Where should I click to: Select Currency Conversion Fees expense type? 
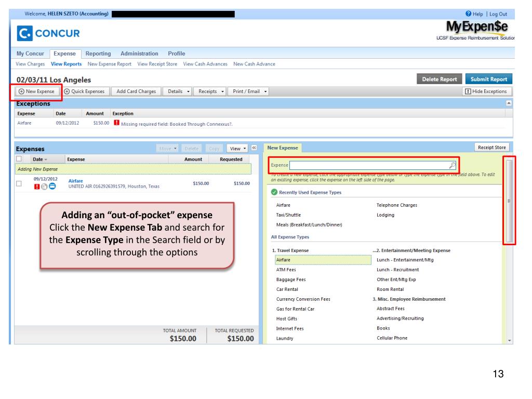pos(303,299)
